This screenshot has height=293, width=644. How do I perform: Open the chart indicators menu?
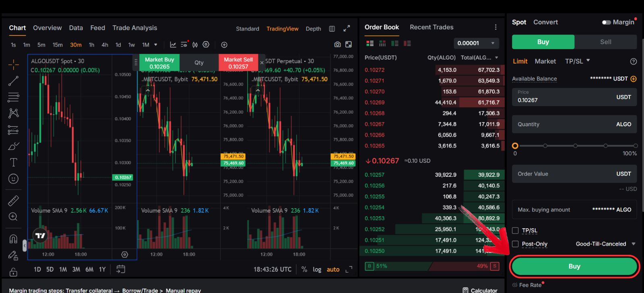click(173, 45)
